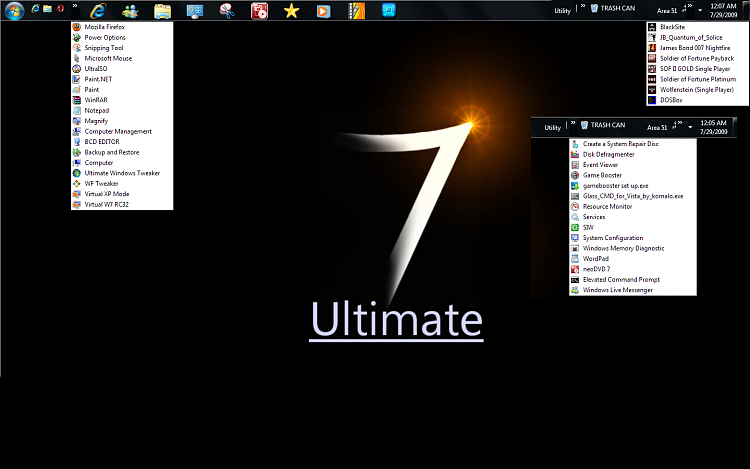Click the James Bond 007 Nightfire icon
The width and height of the screenshot is (750, 469).
(652, 48)
